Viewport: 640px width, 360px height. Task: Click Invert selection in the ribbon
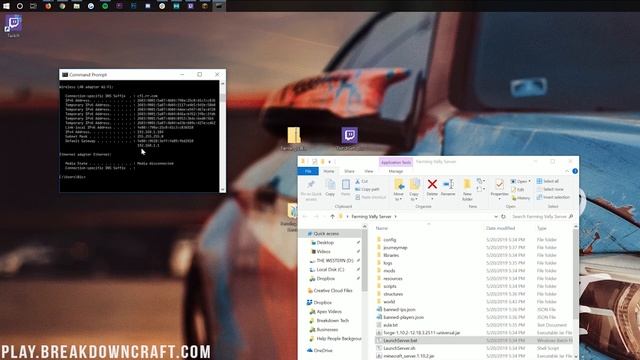(553, 197)
